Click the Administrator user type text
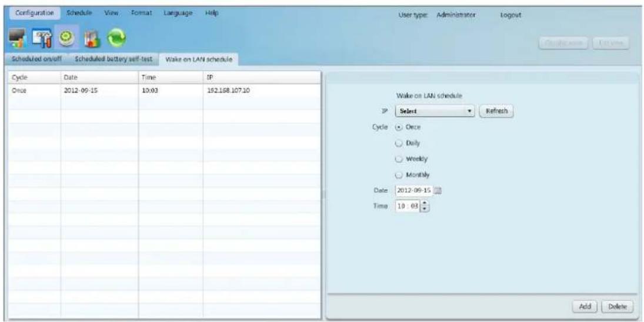This screenshot has width=644, height=322. coord(456,15)
